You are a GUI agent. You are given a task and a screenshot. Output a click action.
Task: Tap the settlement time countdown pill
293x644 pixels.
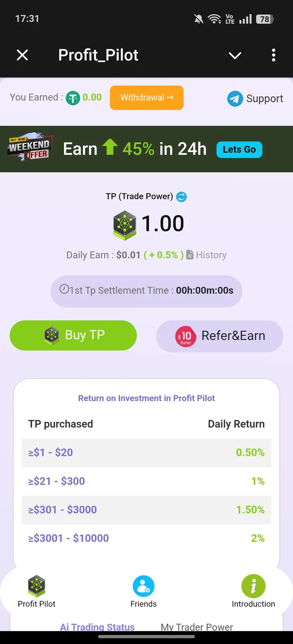pyautogui.click(x=146, y=291)
